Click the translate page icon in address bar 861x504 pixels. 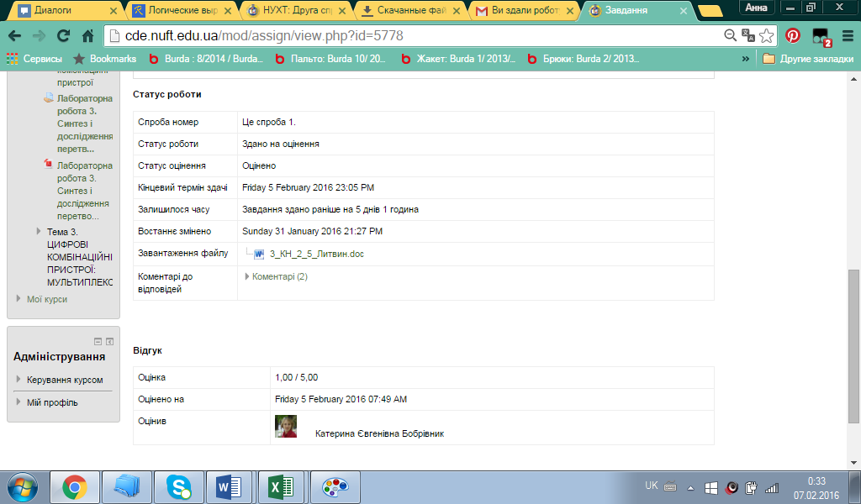[747, 36]
